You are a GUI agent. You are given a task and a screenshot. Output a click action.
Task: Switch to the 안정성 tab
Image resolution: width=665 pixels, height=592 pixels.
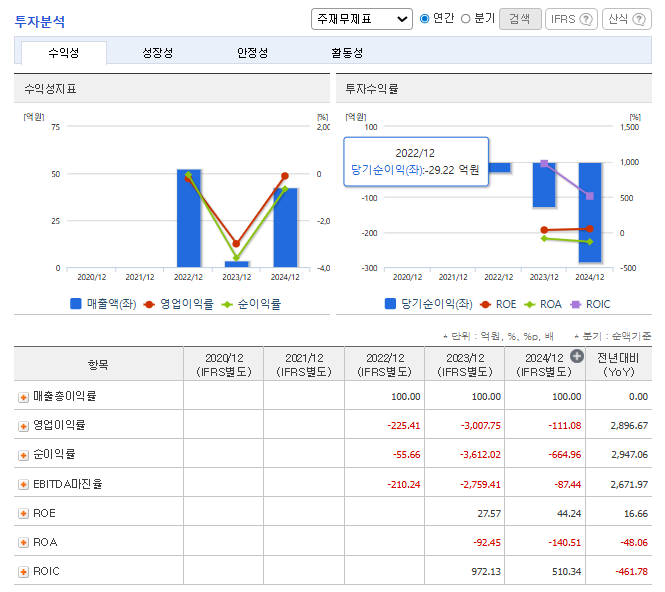252,53
